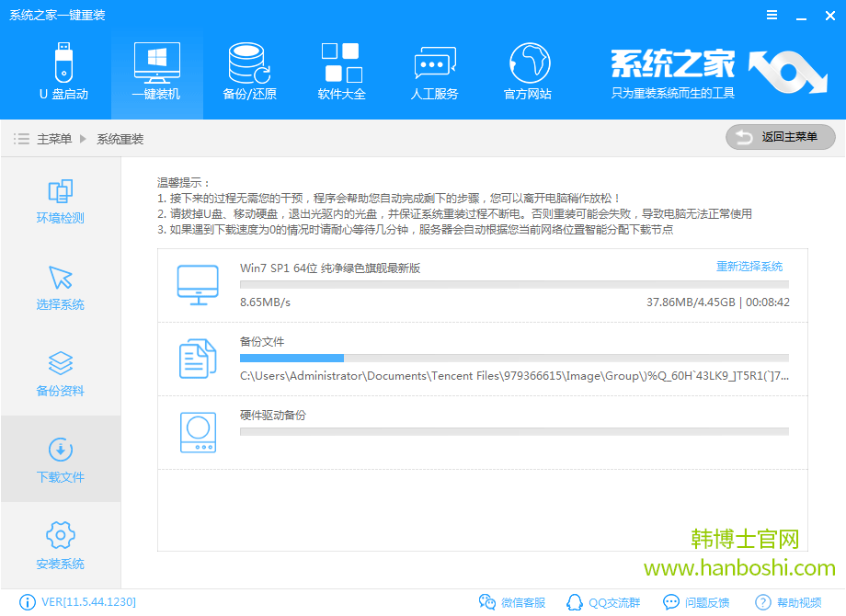Switch to the 选择系统 step
Screen dimensions: 846x616
tap(59, 287)
